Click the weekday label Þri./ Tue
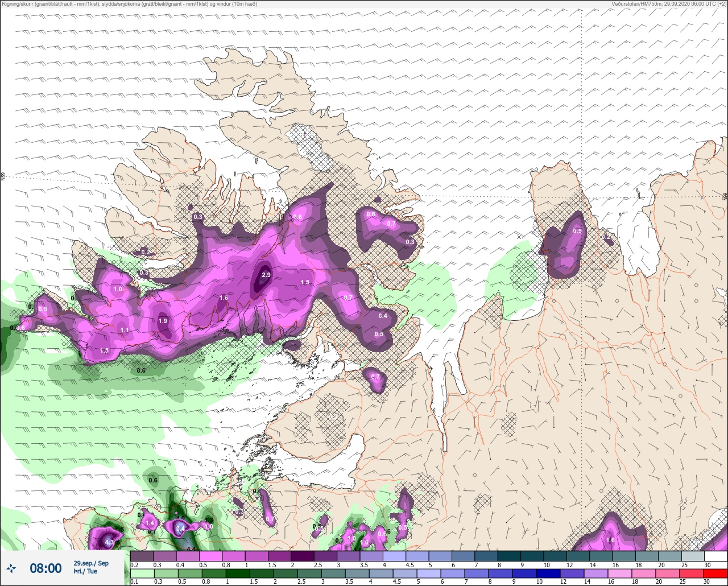The width and height of the screenshot is (728, 586). tap(85, 571)
